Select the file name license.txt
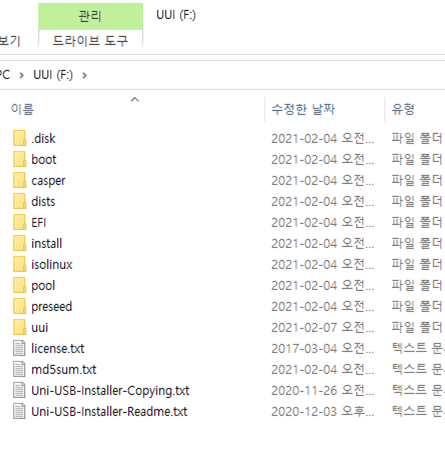 click(58, 348)
